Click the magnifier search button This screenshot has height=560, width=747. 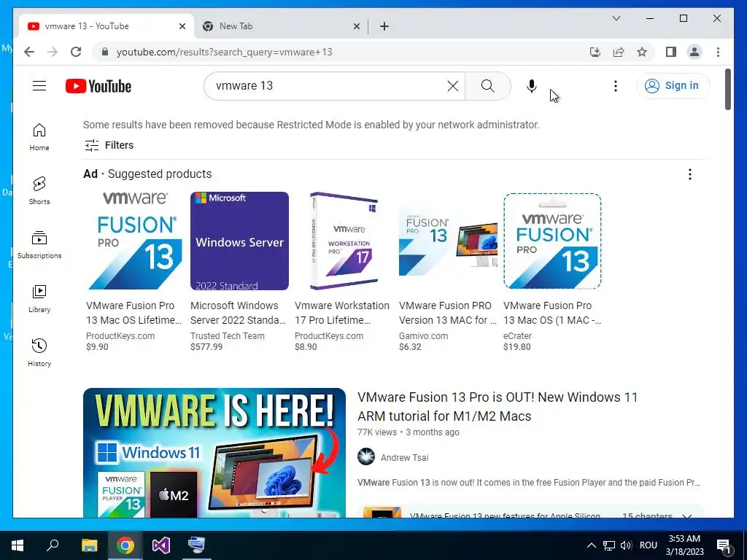point(487,86)
